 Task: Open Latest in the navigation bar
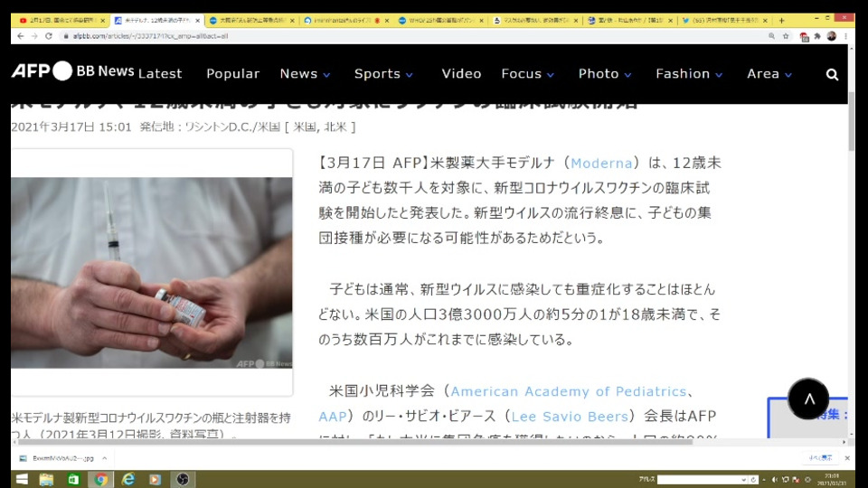(x=160, y=73)
